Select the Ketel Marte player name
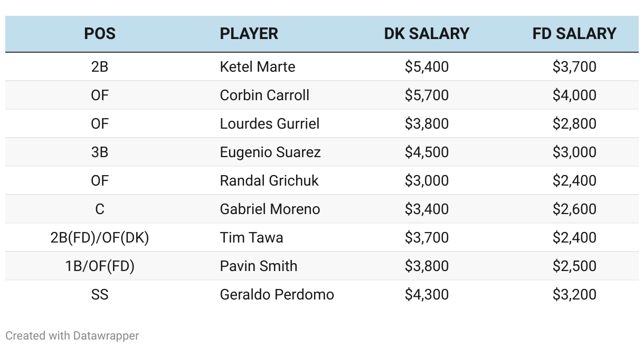The image size is (644, 348). click(258, 67)
